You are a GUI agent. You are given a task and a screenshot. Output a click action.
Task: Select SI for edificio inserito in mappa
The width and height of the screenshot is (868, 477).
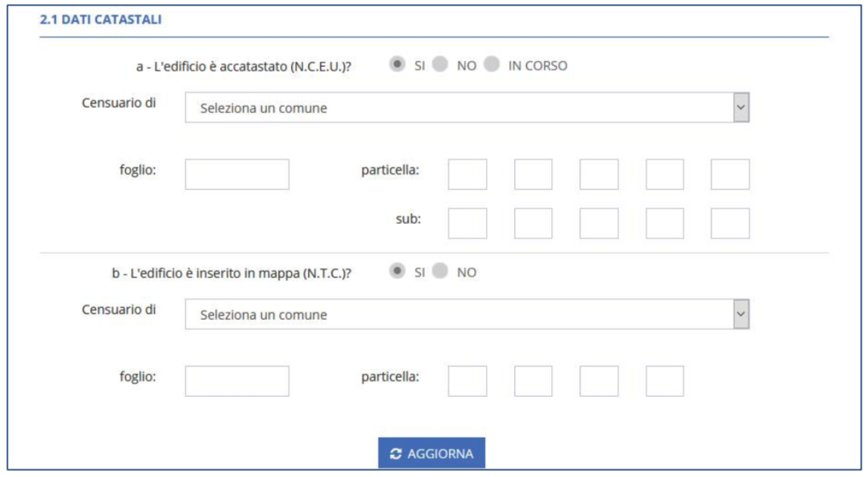point(398,272)
